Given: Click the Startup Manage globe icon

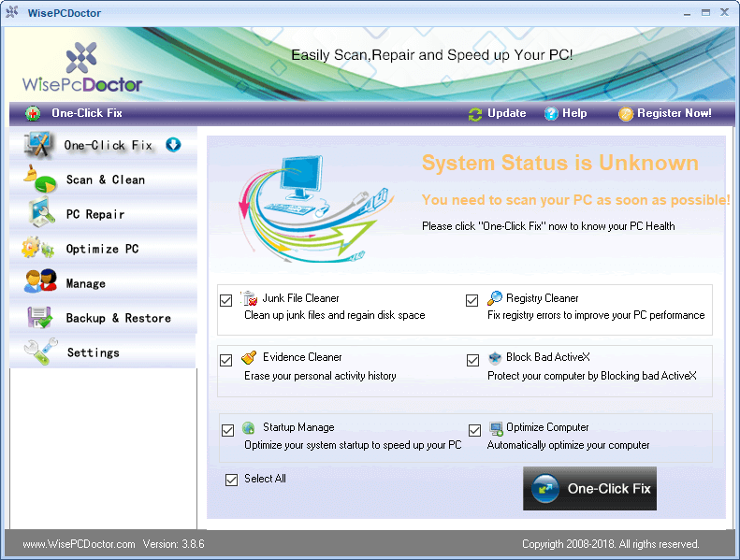Looking at the screenshot, I should point(248,428).
